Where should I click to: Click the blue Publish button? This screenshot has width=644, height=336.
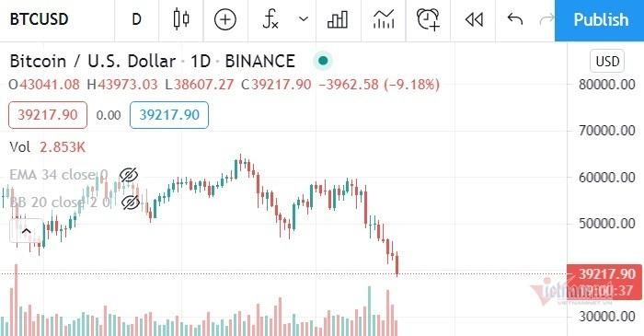599,20
